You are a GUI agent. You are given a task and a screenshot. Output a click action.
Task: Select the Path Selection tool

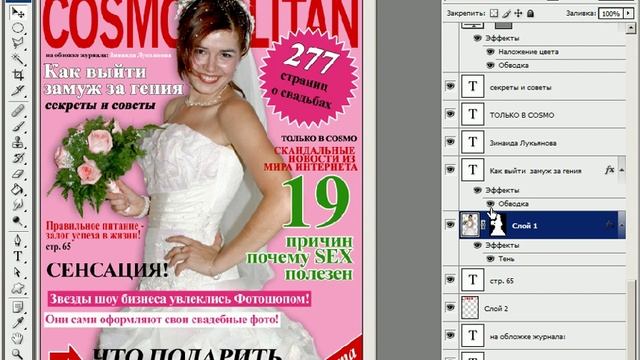coord(18,272)
